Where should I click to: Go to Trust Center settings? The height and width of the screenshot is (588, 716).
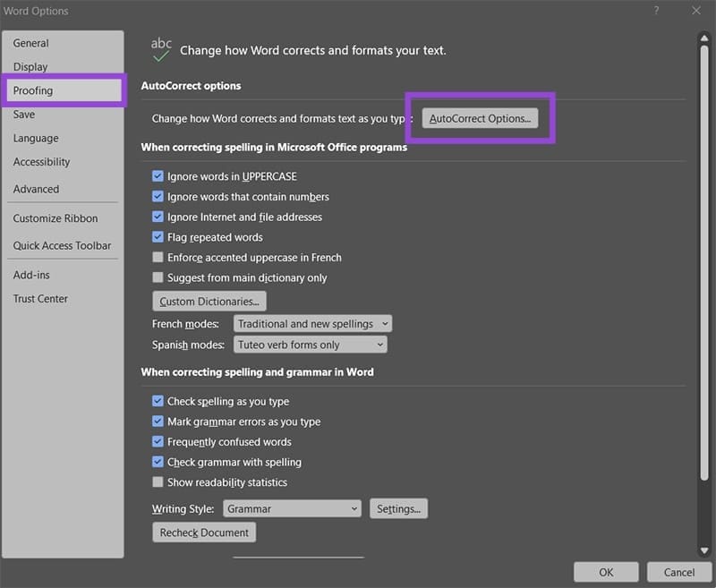(x=40, y=299)
